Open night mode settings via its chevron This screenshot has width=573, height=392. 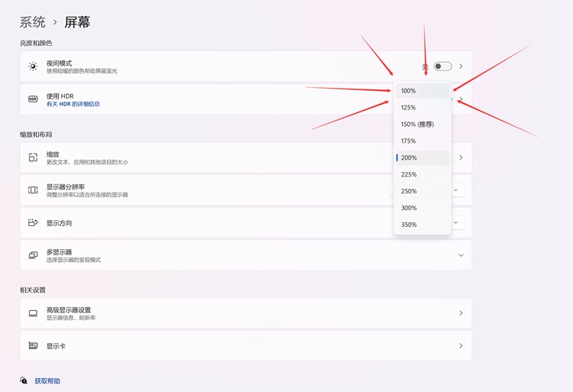(x=461, y=66)
